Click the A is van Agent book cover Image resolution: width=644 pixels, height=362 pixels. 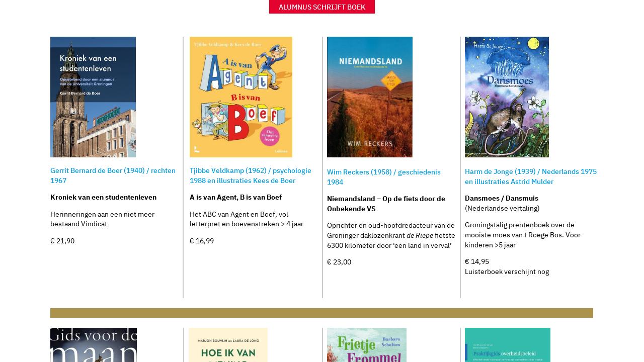[x=241, y=97]
